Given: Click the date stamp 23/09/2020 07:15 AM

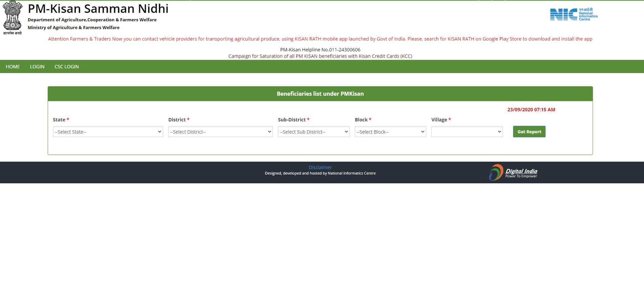Looking at the screenshot, I should tap(531, 110).
